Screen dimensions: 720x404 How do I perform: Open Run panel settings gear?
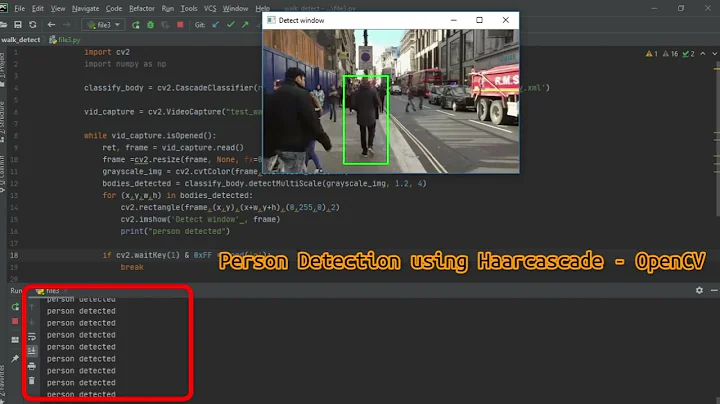(699, 290)
